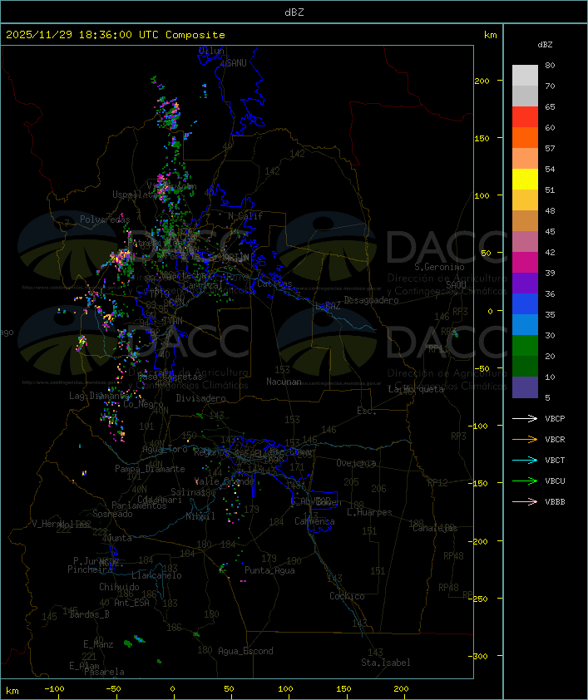The height and width of the screenshot is (700, 588).
Task: Click the orange VBCR arrow icon
Action: (x=525, y=439)
